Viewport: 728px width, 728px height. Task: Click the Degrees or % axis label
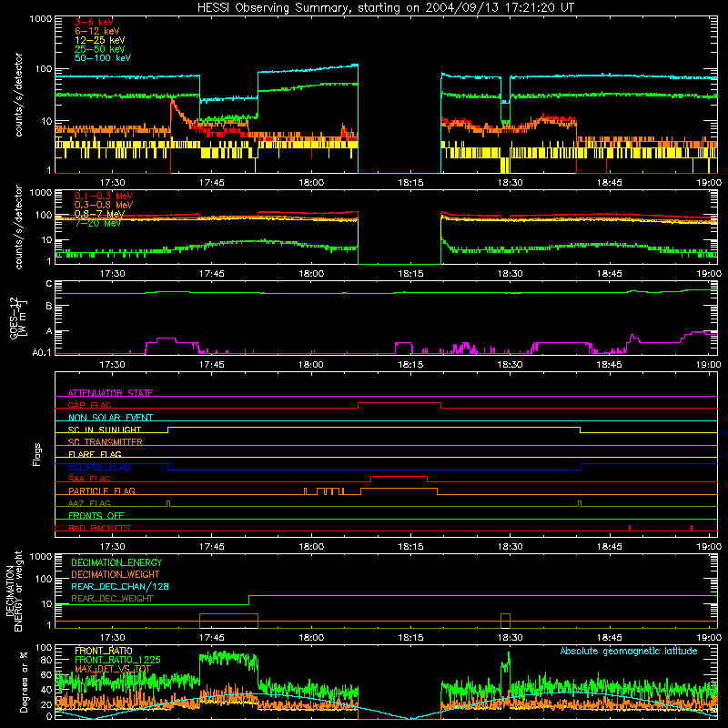click(24, 682)
